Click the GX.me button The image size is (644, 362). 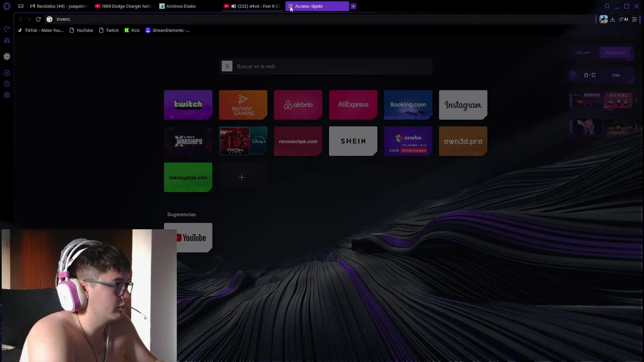coord(583,52)
